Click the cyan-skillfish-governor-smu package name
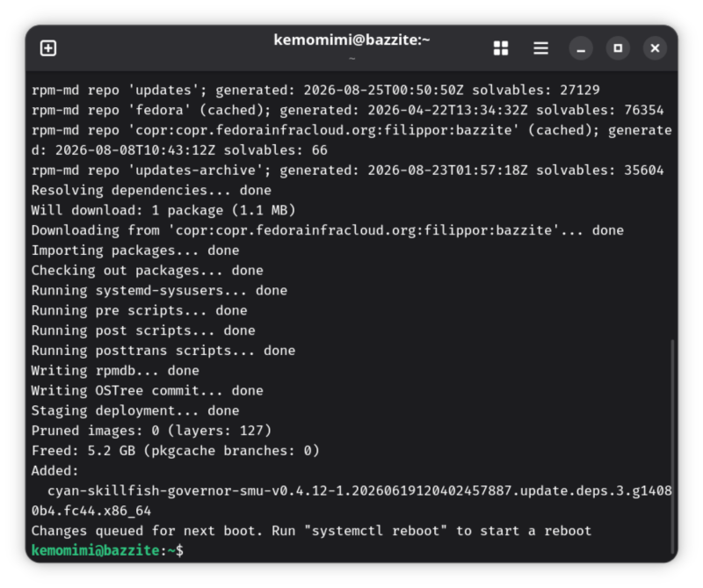Image resolution: width=703 pixels, height=588 pixels. 351,501
